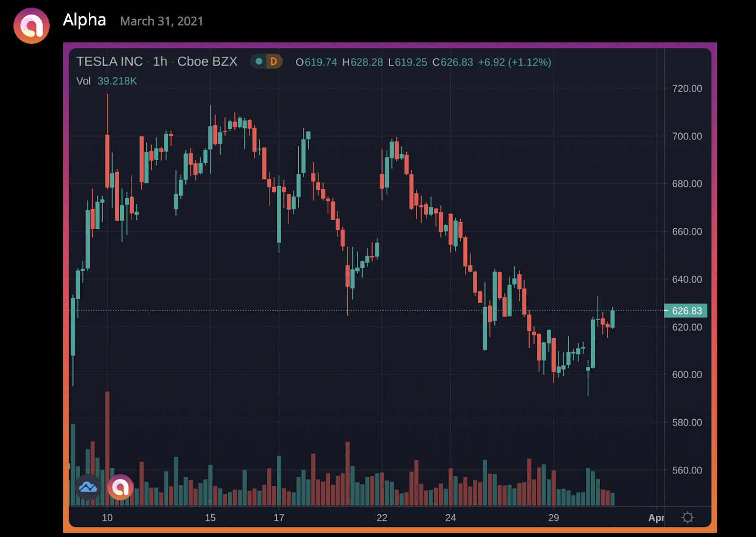
Task: Click the Alpha profile avatar logo
Action: pyautogui.click(x=32, y=26)
